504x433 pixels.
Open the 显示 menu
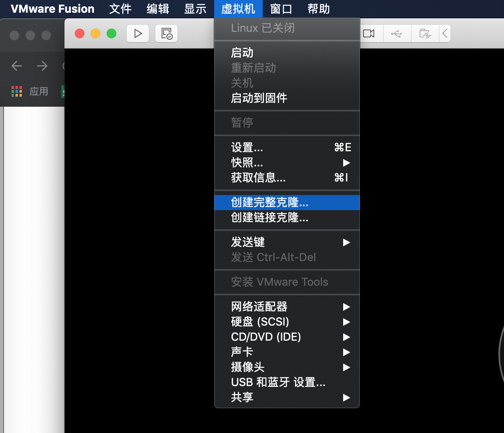[x=195, y=9]
